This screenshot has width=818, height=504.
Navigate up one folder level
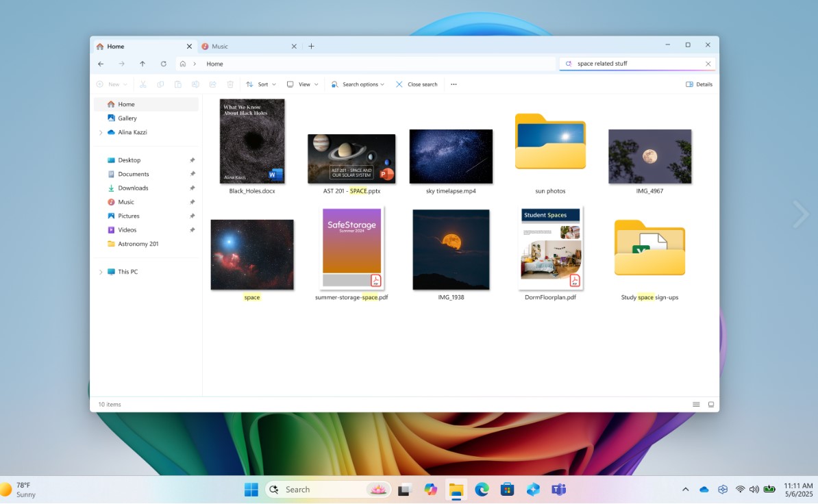click(x=142, y=64)
